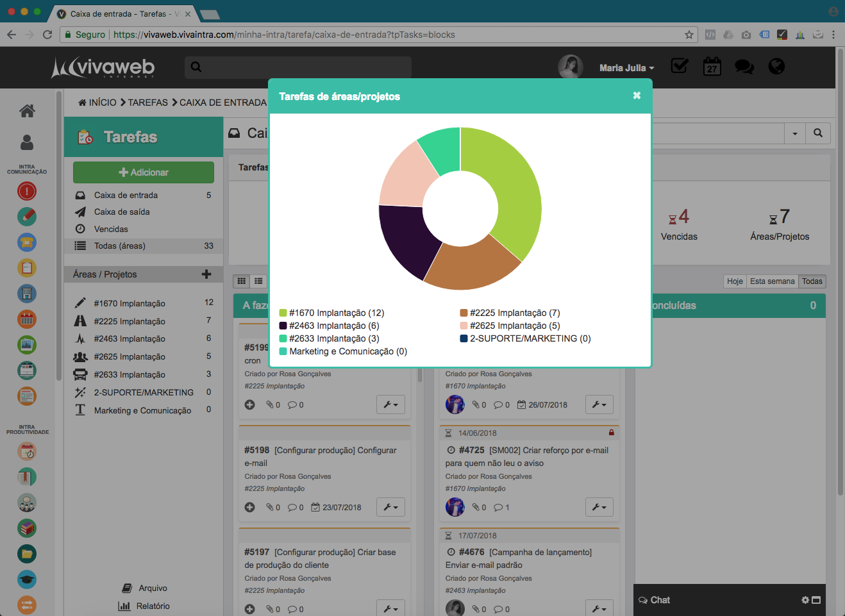Open chat messages bubble icon in header

pyautogui.click(x=744, y=67)
